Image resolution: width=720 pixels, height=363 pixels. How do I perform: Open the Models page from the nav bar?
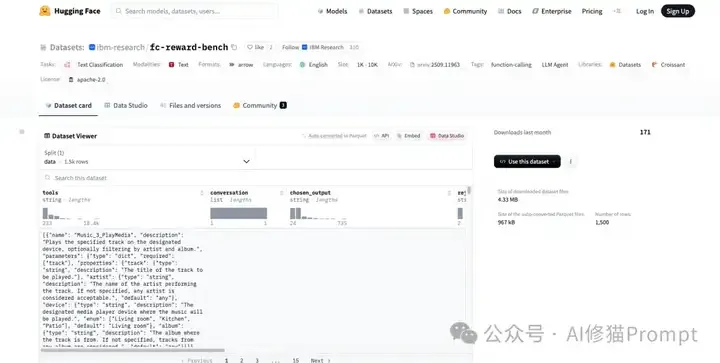332,11
